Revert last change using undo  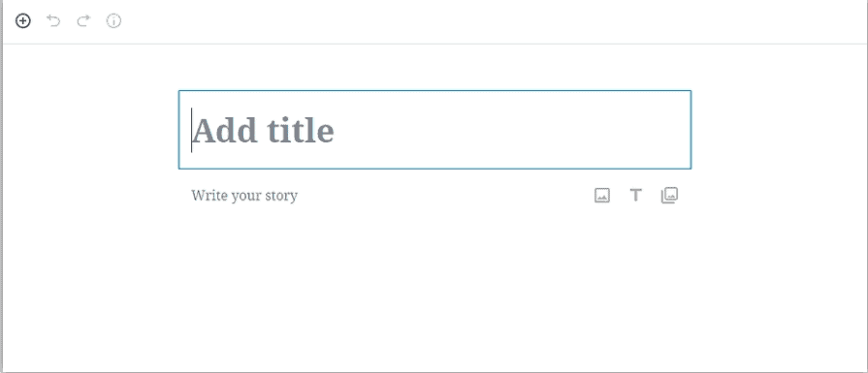[53, 21]
